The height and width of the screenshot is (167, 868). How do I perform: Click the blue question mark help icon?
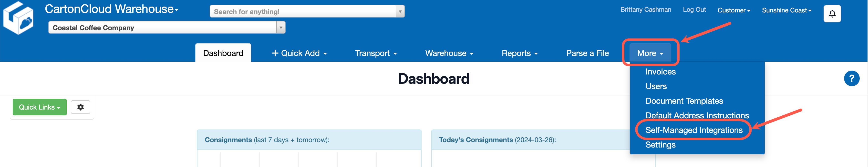click(x=851, y=78)
